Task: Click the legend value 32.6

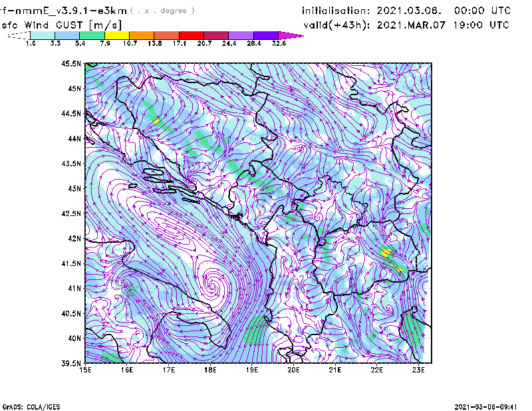Action: point(279,43)
